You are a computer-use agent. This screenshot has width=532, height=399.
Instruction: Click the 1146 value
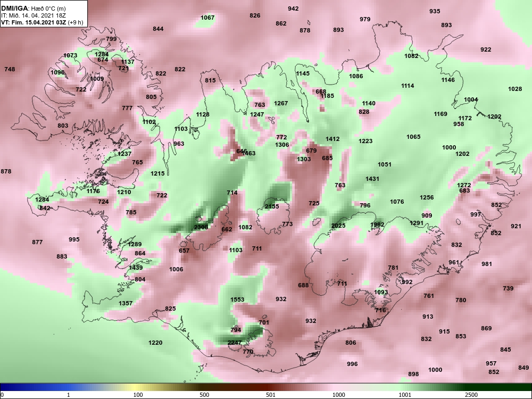448,80
